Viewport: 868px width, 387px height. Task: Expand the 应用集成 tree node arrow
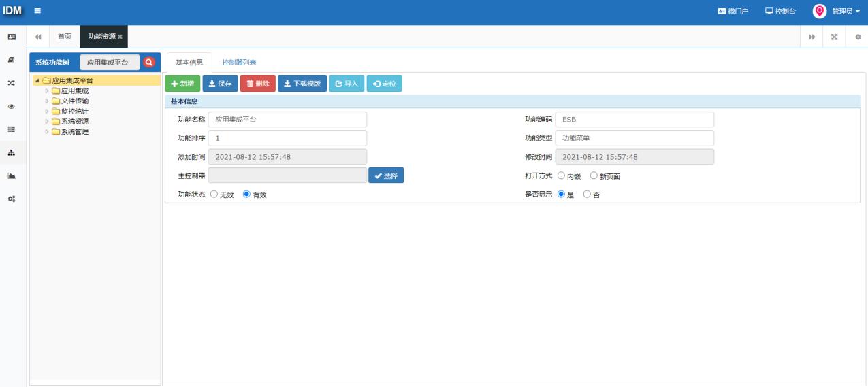[46, 90]
